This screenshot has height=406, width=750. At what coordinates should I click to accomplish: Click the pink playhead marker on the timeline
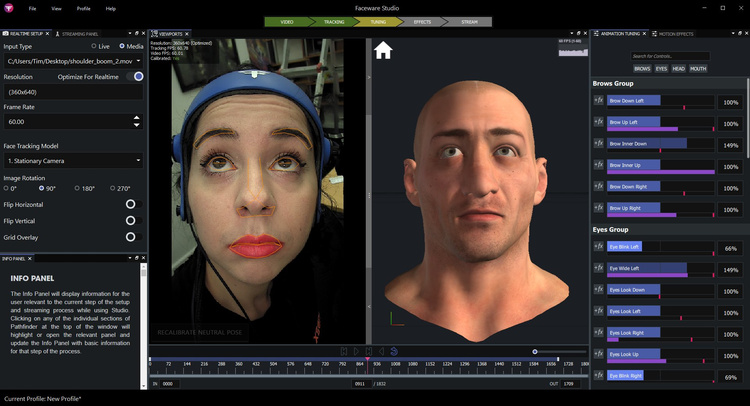367,359
